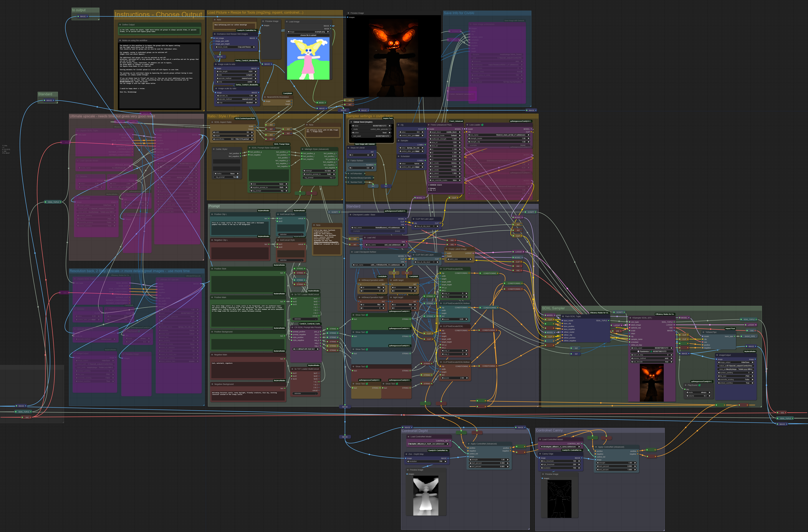Collapse the Scheduler node using its title dot

click(399, 156)
